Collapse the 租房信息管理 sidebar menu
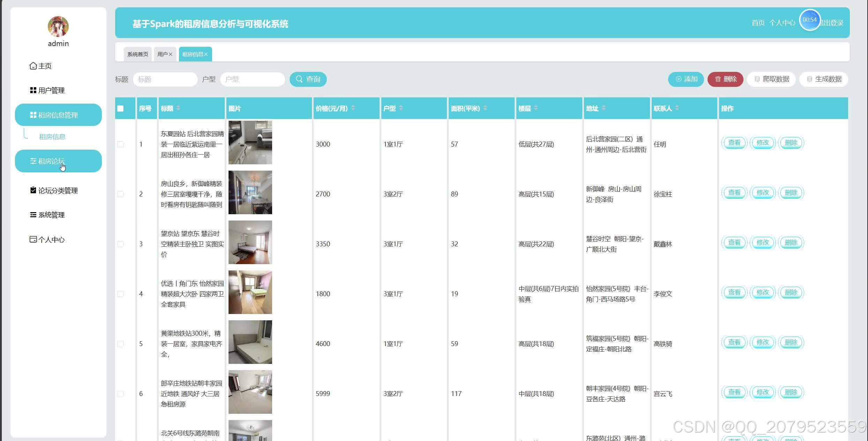The image size is (868, 441). click(x=58, y=115)
